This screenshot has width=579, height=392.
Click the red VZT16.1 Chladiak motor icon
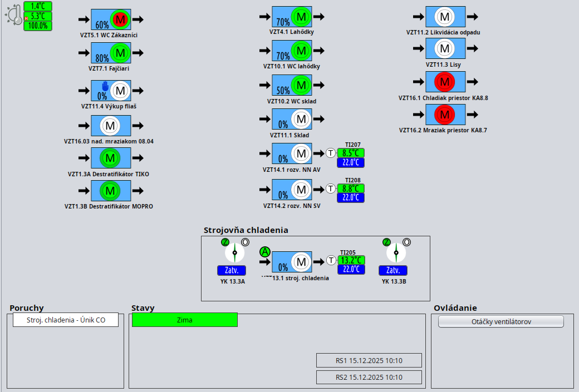[444, 82]
